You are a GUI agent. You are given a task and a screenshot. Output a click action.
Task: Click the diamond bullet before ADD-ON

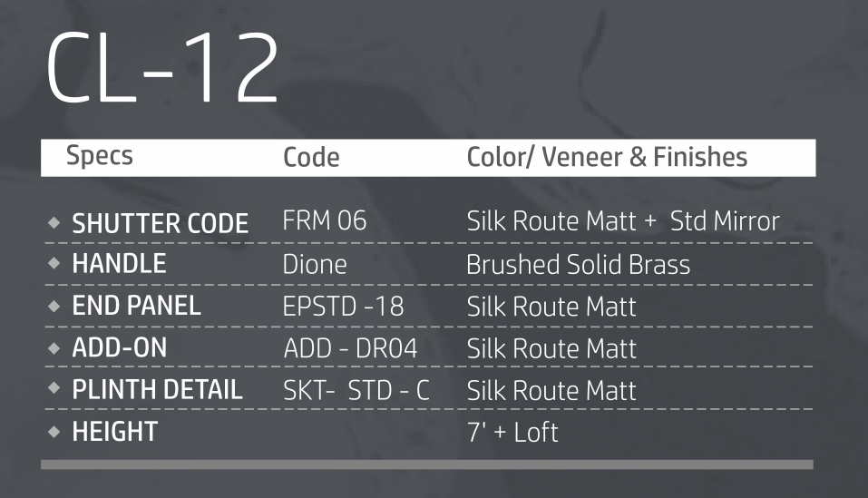pyautogui.click(x=56, y=348)
